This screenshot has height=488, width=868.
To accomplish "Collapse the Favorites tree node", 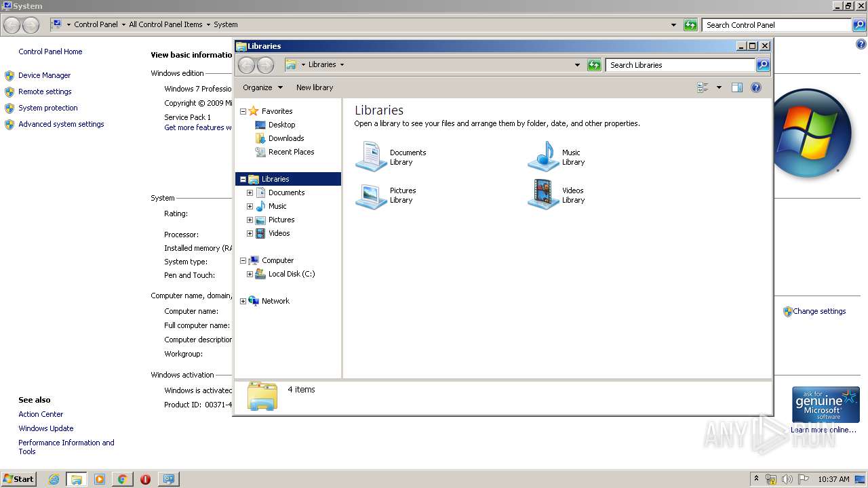I will click(243, 111).
